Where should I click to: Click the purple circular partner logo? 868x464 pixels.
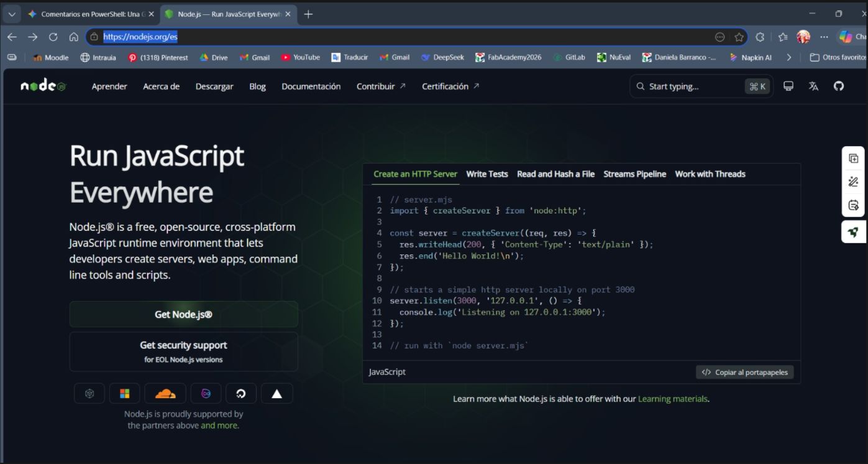click(x=206, y=393)
